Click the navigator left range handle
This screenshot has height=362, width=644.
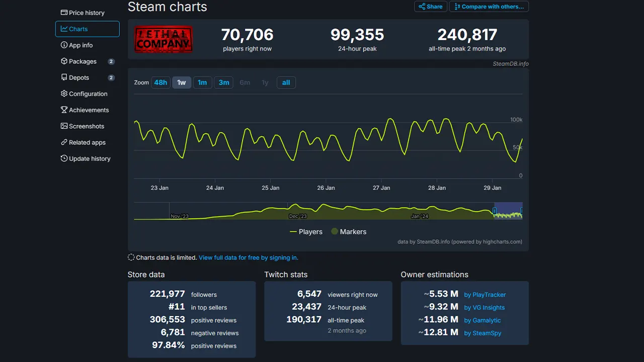pyautogui.click(x=495, y=211)
